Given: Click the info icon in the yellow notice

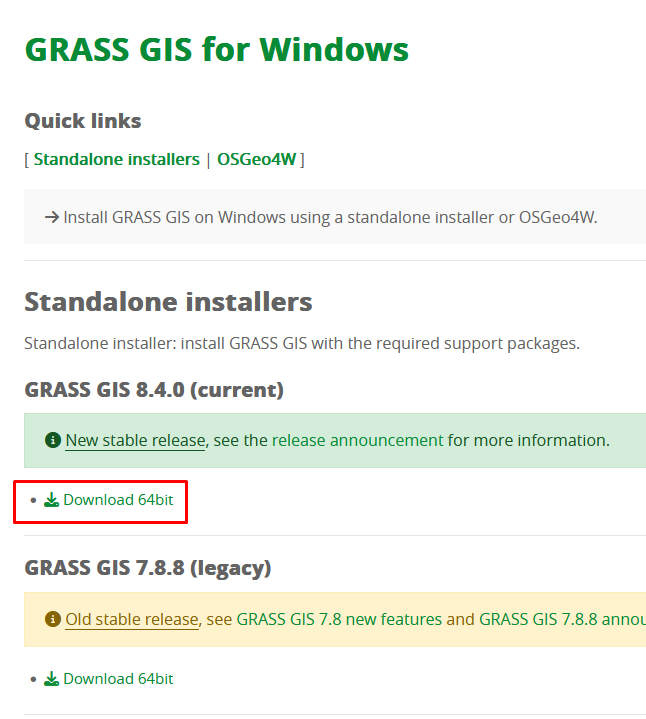Looking at the screenshot, I should 53,619.
